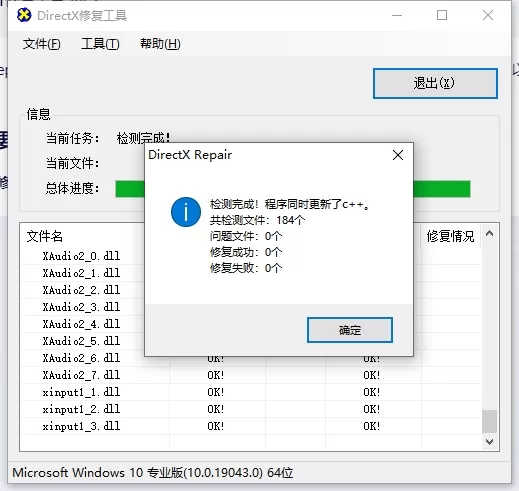The height and width of the screenshot is (491, 519).
Task: Open the 帮助(H) menu
Action: (160, 44)
